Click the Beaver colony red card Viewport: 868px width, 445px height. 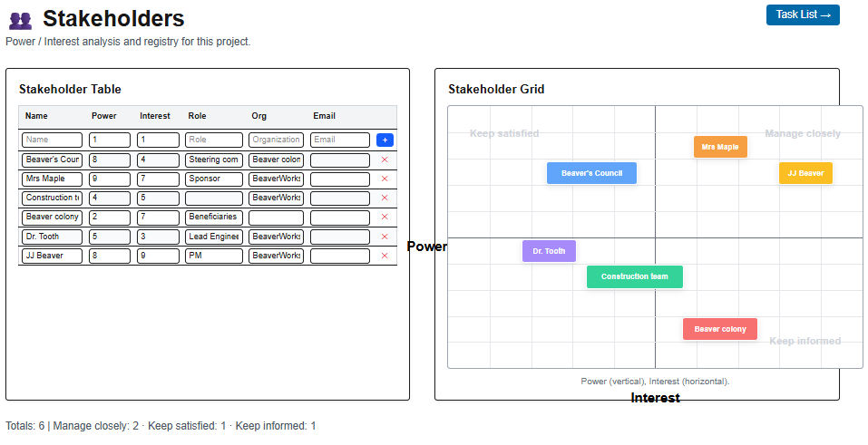pyautogui.click(x=719, y=329)
